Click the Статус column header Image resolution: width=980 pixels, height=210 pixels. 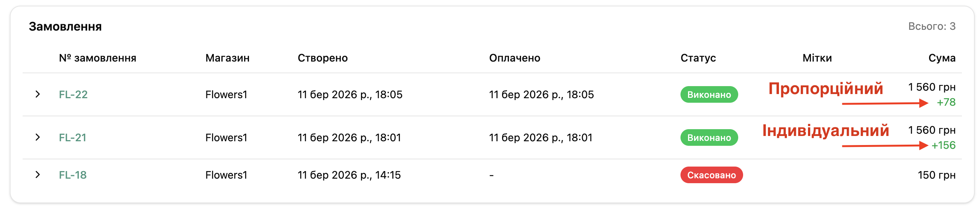click(x=698, y=58)
